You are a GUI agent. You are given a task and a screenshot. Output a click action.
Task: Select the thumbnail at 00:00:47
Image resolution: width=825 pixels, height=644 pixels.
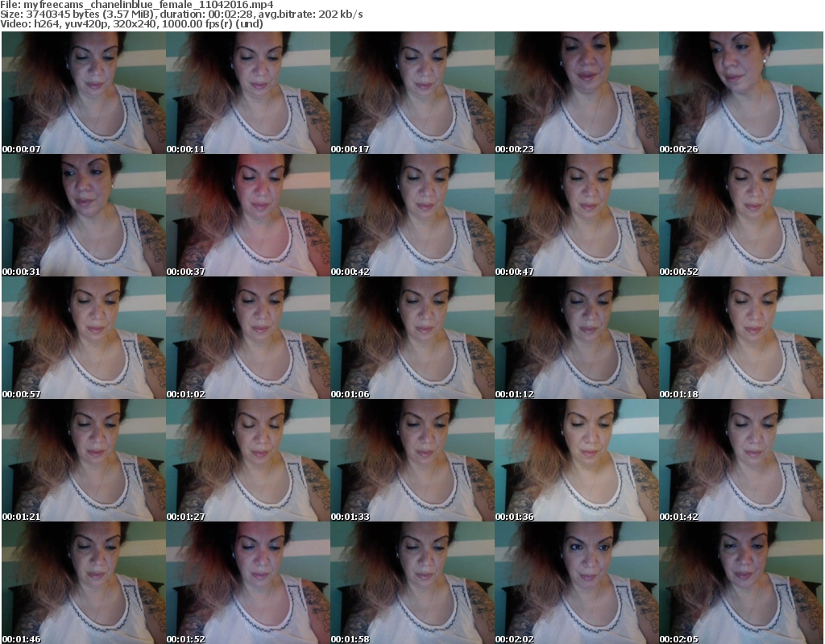tap(576, 215)
